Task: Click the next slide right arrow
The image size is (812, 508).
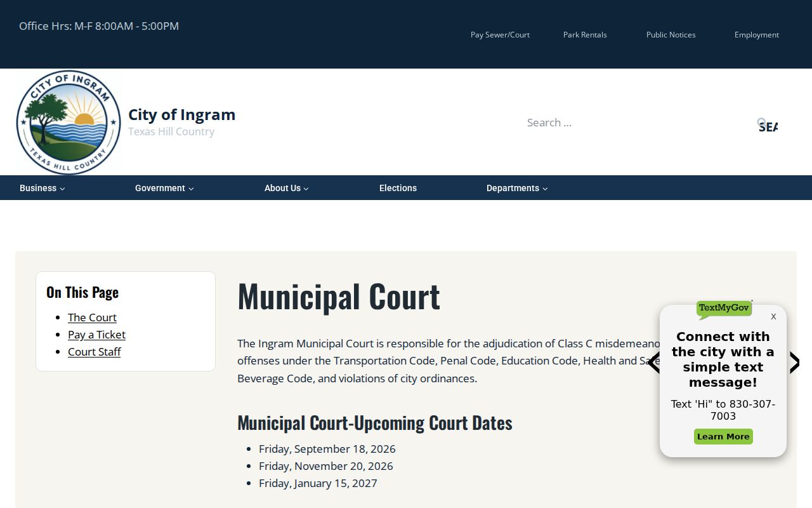Action: tap(794, 363)
